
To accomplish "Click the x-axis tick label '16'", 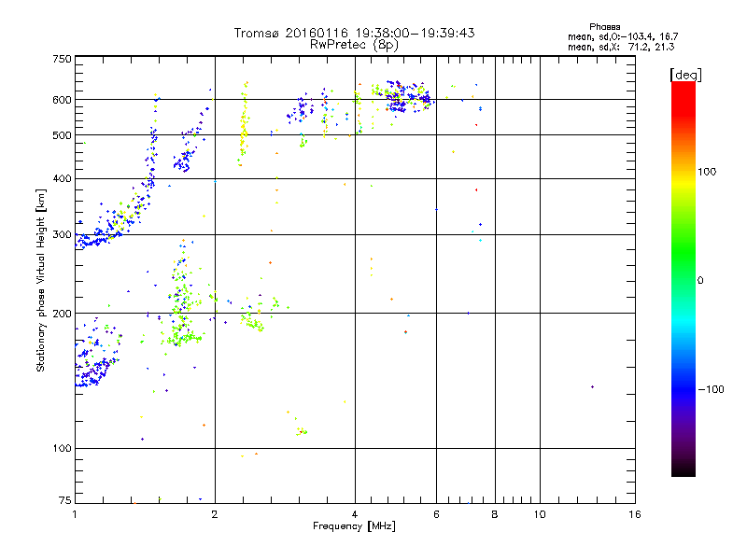I will [x=635, y=514].
